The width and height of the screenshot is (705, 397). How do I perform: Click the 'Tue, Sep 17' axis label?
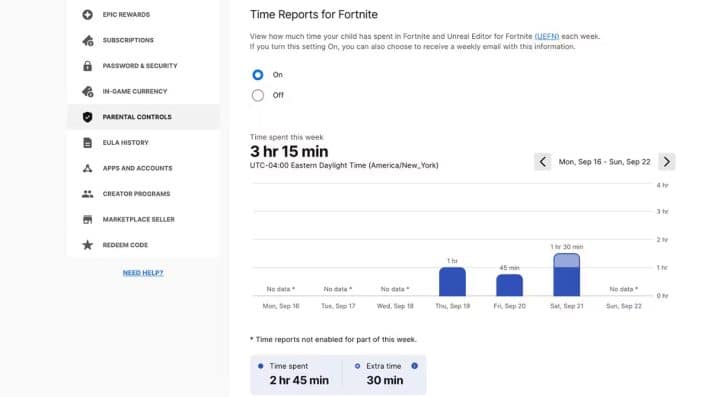(338, 306)
